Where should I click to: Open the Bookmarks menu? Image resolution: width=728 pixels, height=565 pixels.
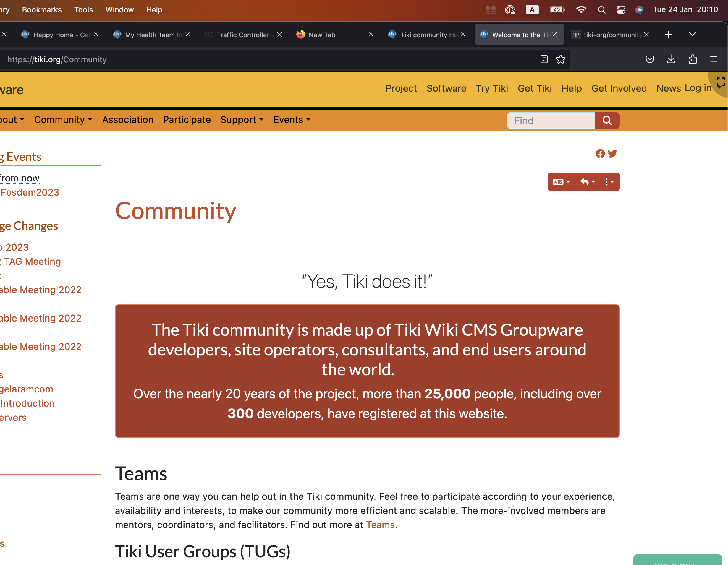tap(42, 10)
